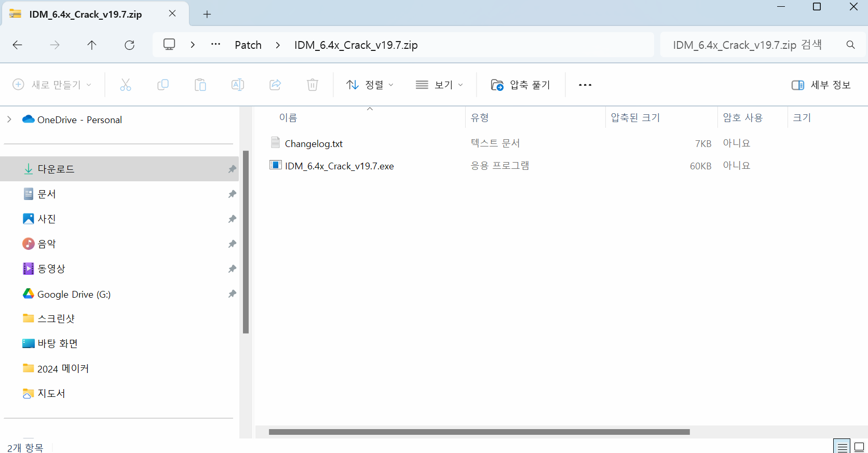Click the IDM_6.4x_Crack_v19.7.zip breadcrumb
This screenshot has height=453, width=868.
356,45
